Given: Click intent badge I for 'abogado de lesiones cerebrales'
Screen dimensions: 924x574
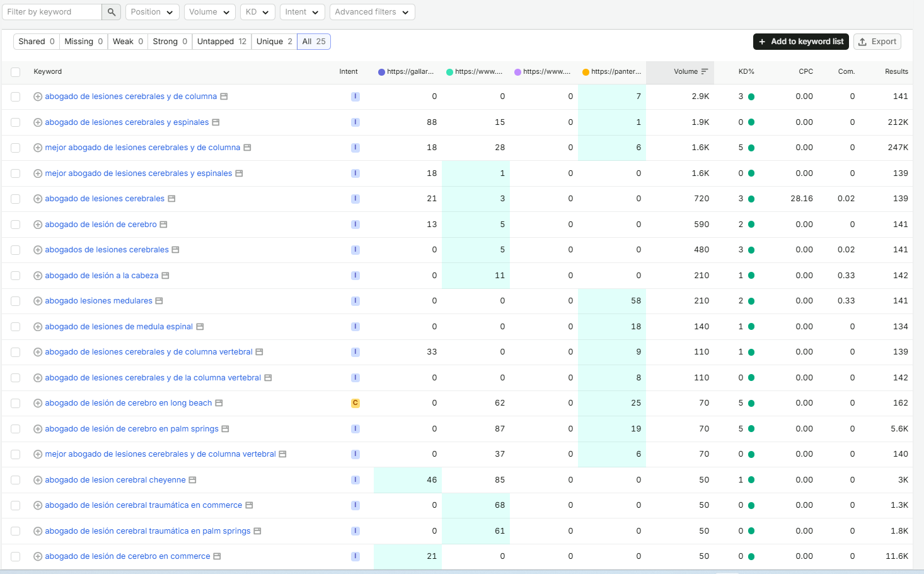Looking at the screenshot, I should 355,199.
